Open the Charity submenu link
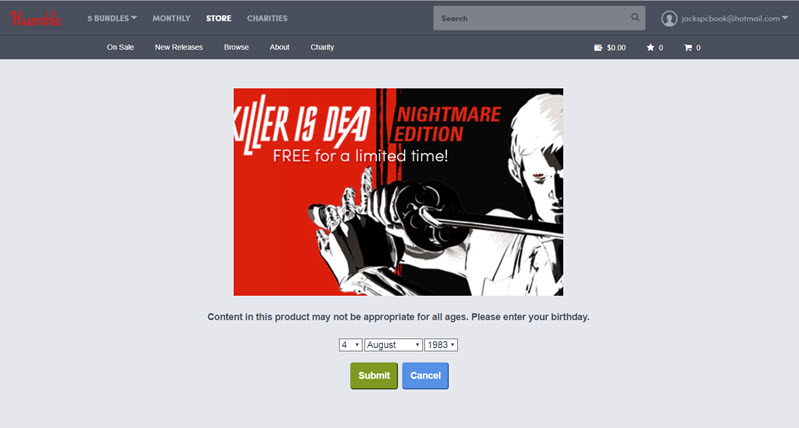Viewport: 799px width, 428px height. (322, 47)
